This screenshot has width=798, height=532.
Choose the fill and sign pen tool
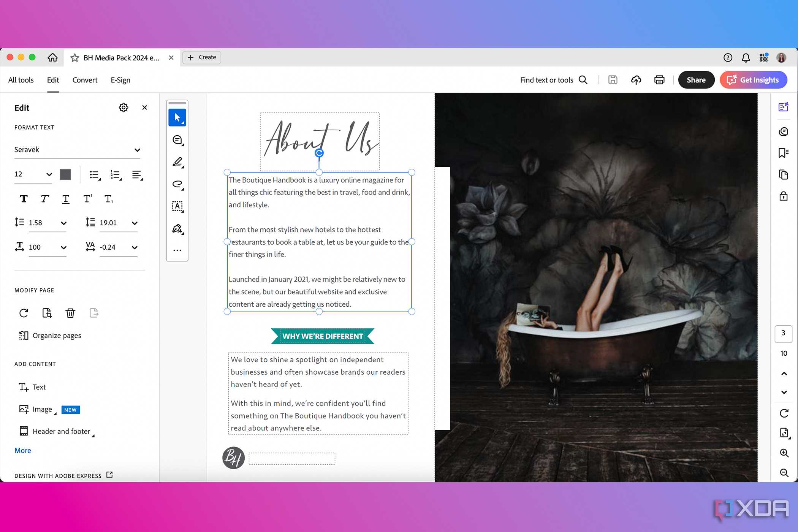point(177,228)
